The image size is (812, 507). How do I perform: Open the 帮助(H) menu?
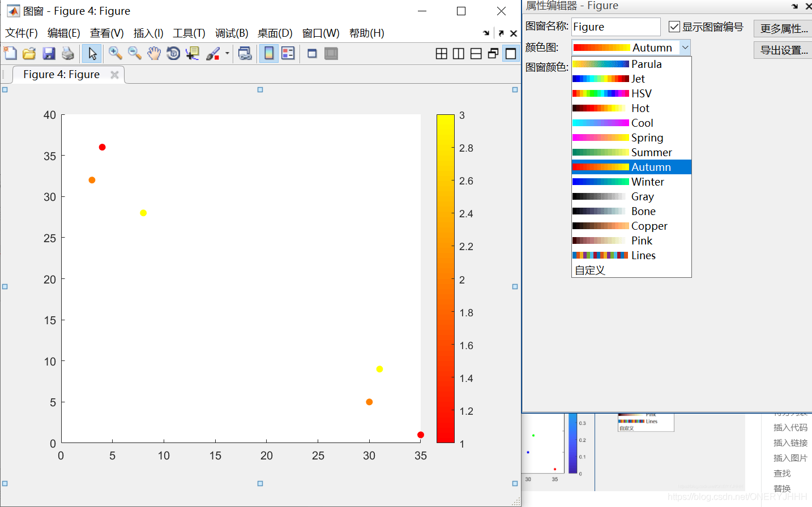click(367, 33)
